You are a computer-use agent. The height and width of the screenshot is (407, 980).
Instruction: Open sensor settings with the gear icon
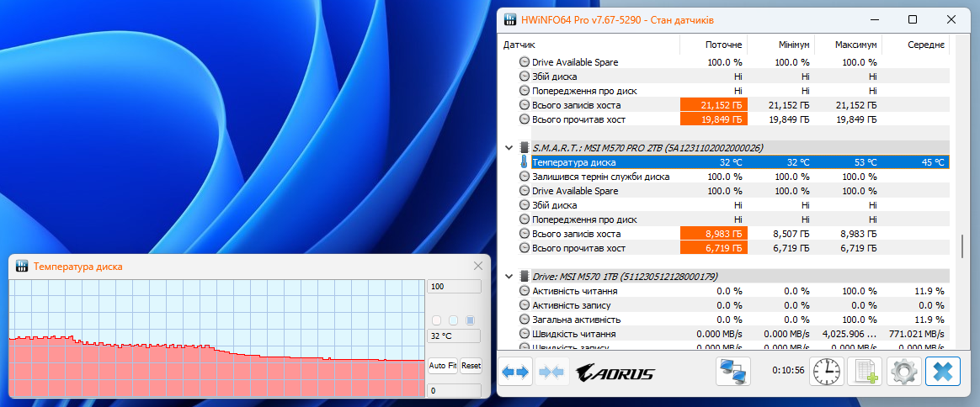point(903,372)
